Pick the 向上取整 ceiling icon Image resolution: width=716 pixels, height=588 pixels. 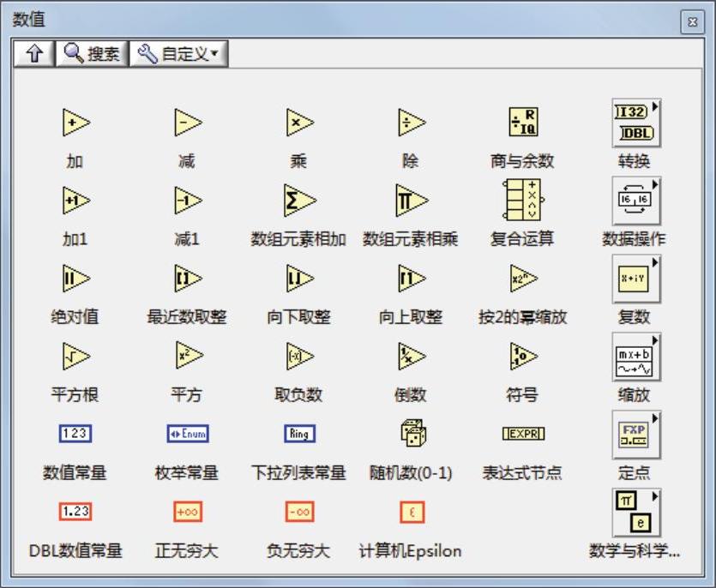(x=412, y=279)
